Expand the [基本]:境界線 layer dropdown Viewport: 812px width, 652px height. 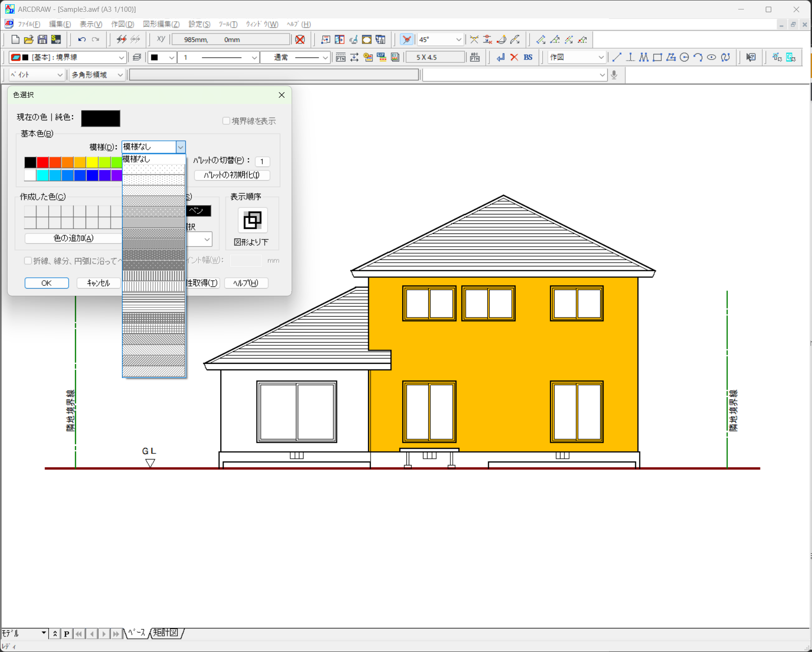pyautogui.click(x=121, y=58)
